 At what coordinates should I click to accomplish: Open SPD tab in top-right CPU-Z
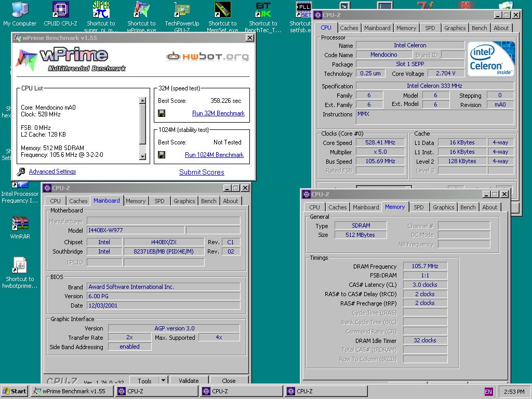(430, 28)
